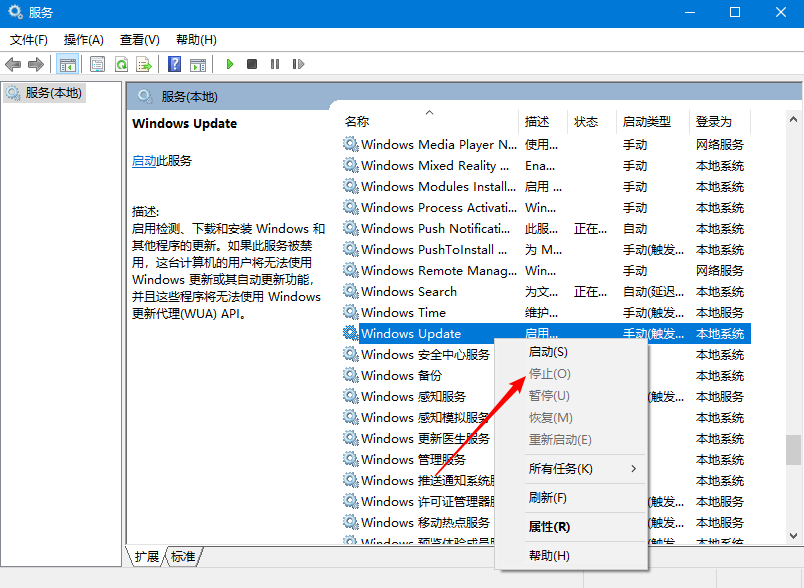Select the Windows Process Activati... service
The width and height of the screenshot is (804, 588).
(x=547, y=208)
